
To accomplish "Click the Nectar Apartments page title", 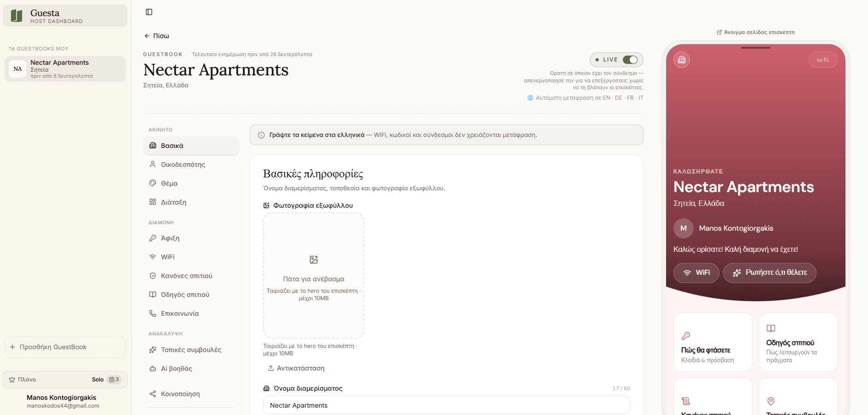I will [216, 70].
